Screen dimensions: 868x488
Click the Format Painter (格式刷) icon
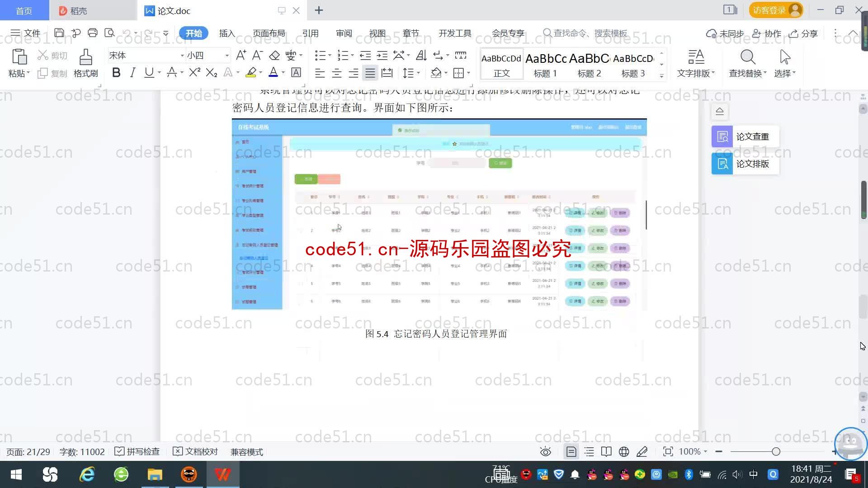click(86, 63)
